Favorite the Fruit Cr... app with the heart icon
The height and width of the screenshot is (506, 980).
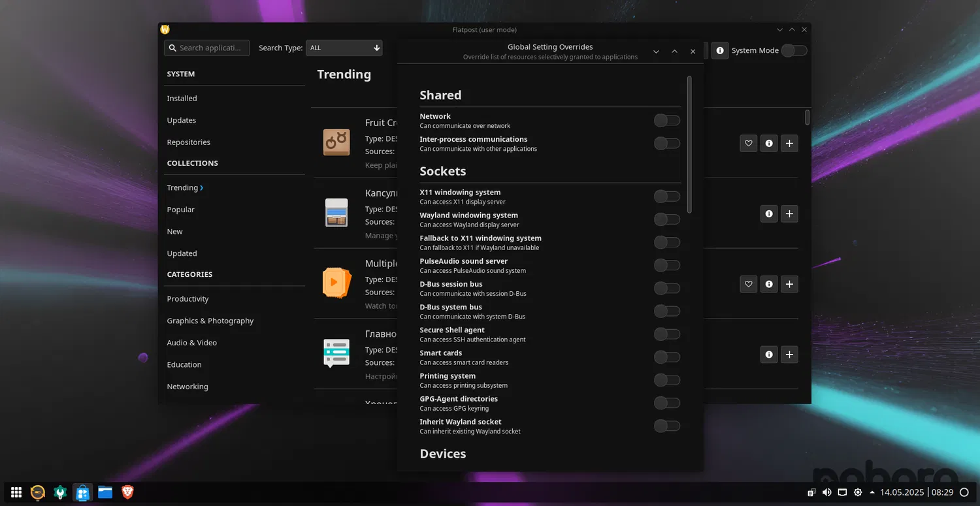pyautogui.click(x=749, y=143)
